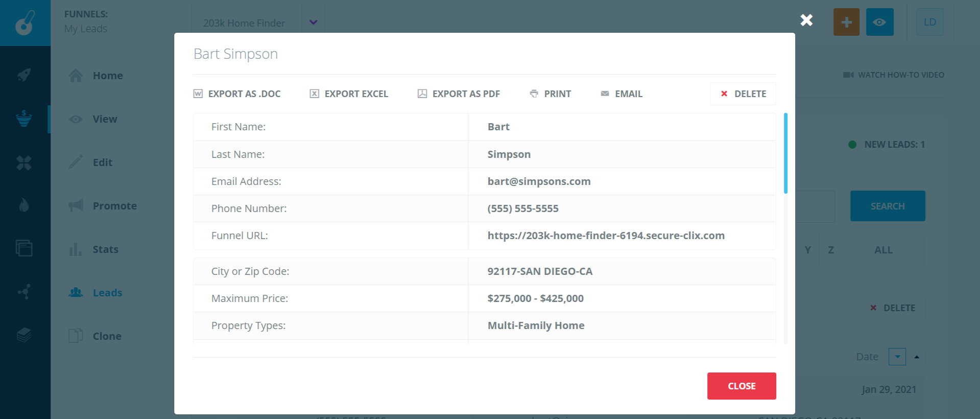This screenshot has height=419, width=980.
Task: Open the LD user profile badge
Action: pyautogui.click(x=929, y=22)
